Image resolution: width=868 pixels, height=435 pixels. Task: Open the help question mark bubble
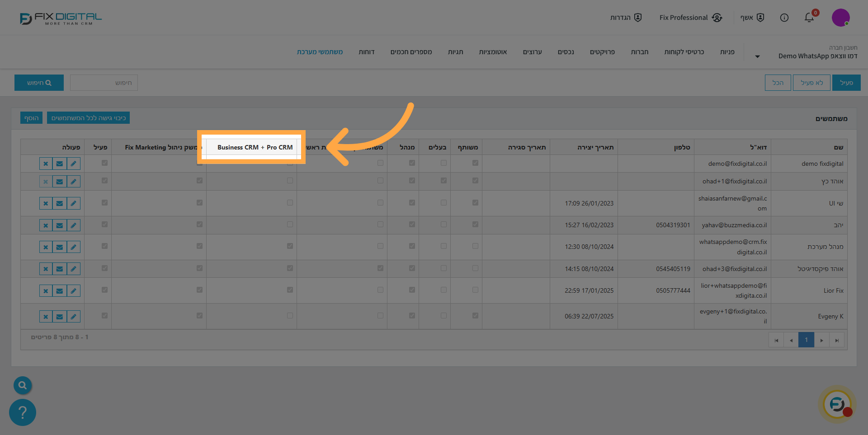[x=22, y=412]
